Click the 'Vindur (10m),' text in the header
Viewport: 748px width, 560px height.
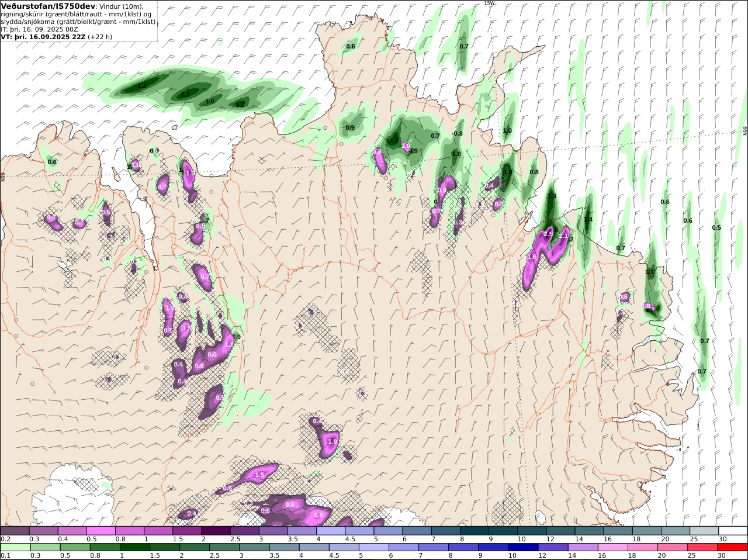coord(122,6)
